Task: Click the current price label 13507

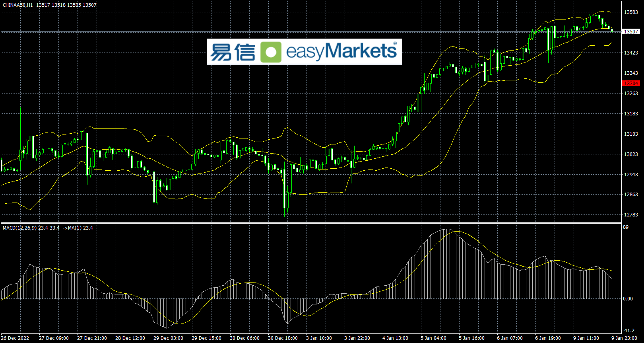Action: click(x=631, y=31)
